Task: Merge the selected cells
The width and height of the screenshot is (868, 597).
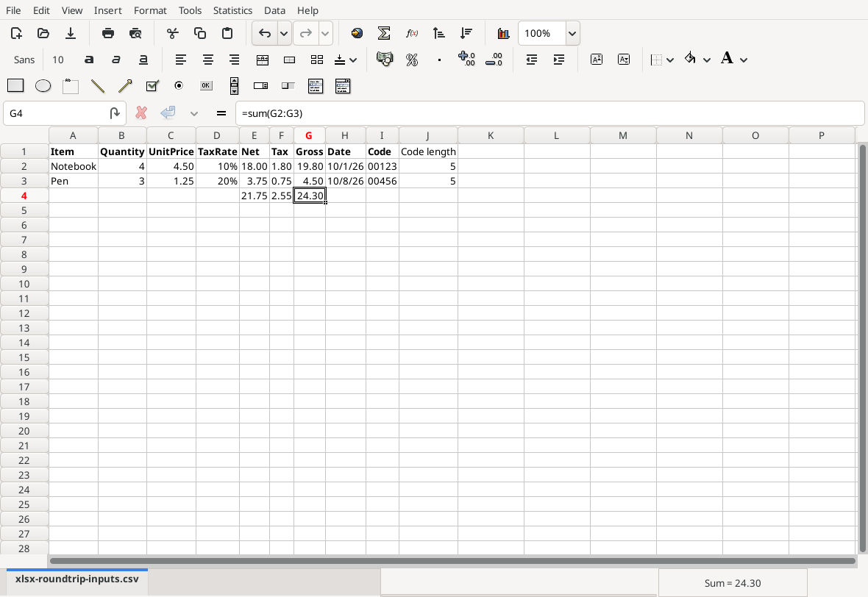Action: coord(289,60)
